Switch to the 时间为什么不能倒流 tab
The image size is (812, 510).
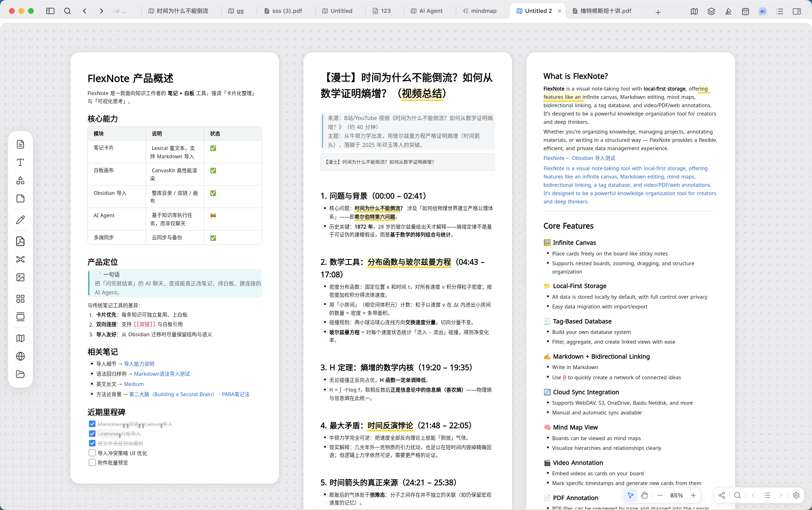(179, 11)
